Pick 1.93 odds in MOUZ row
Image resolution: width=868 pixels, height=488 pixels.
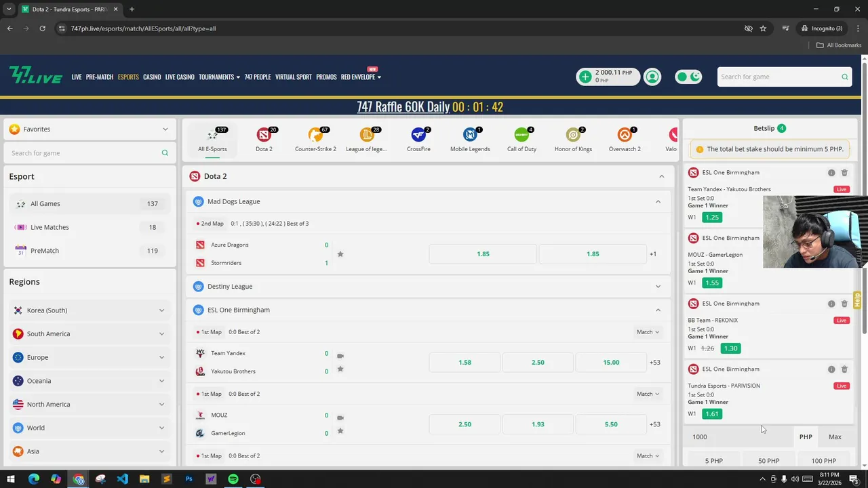coord(538,424)
